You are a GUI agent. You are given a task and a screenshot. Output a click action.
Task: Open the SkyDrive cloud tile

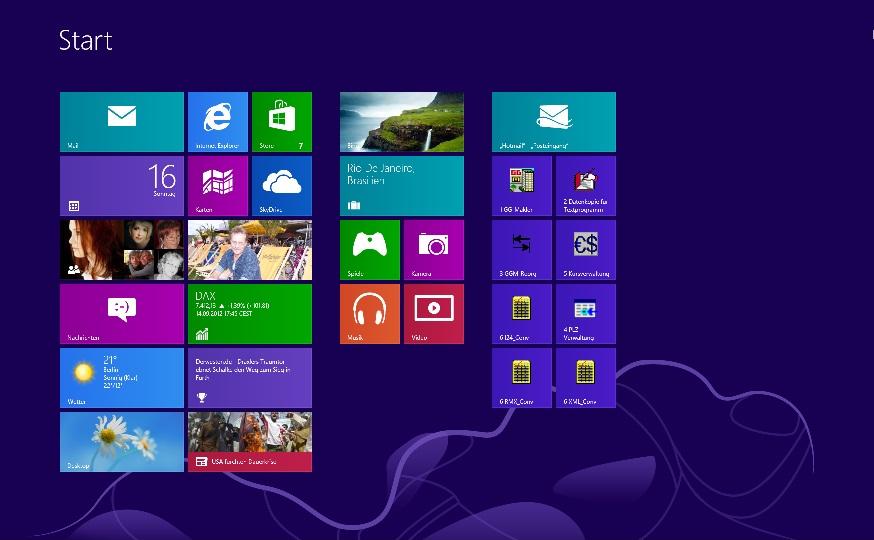pos(282,186)
